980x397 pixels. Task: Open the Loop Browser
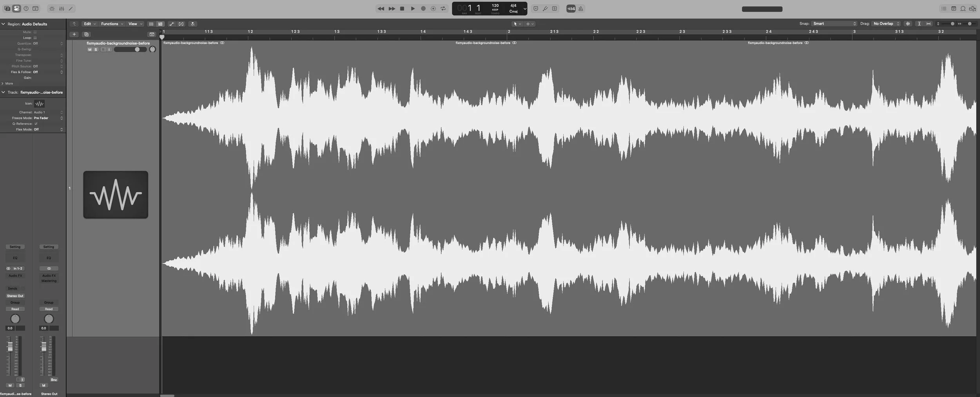963,9
